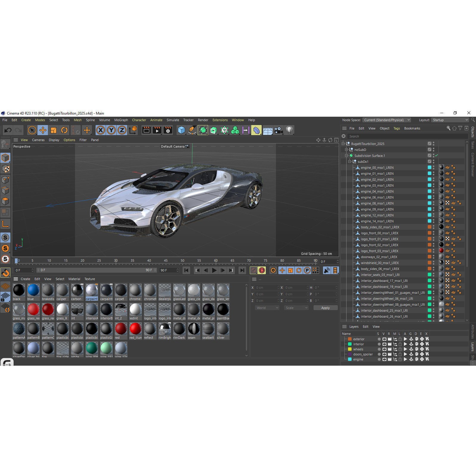Toggle X axis lock
Screen dimensions: 476x476
(101, 130)
